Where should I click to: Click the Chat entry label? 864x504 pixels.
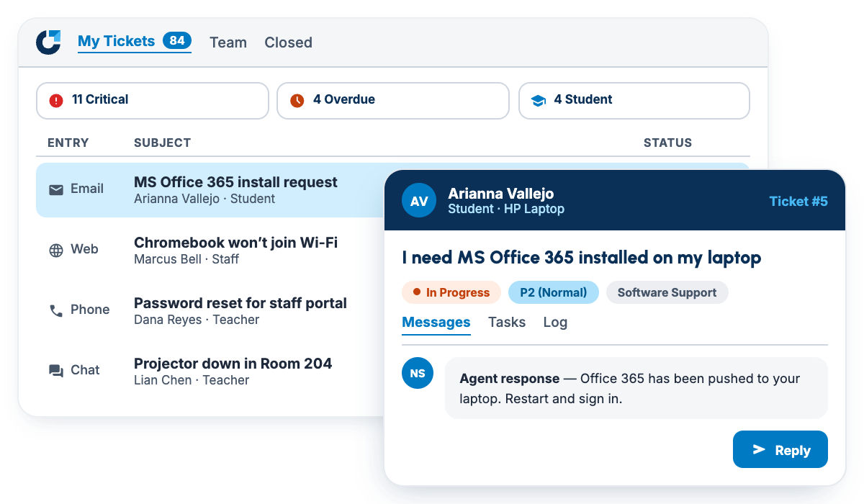[x=85, y=370]
